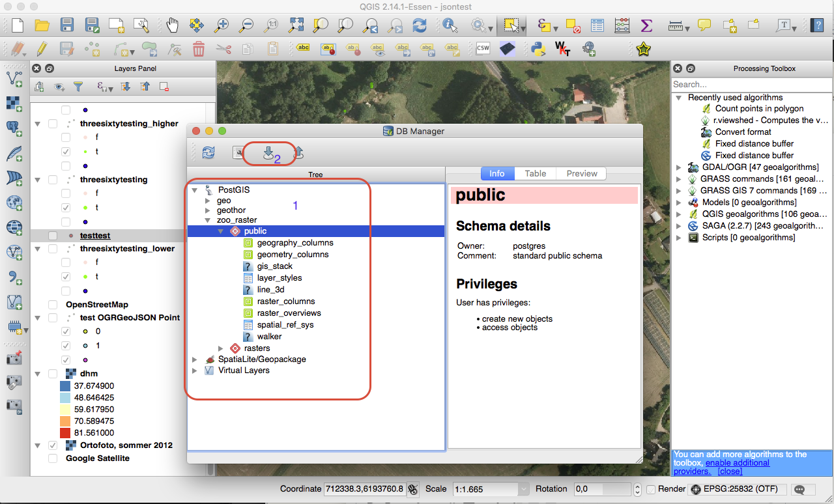The width and height of the screenshot is (834, 504).
Task: Click the WKT plugin icon
Action: (x=562, y=48)
